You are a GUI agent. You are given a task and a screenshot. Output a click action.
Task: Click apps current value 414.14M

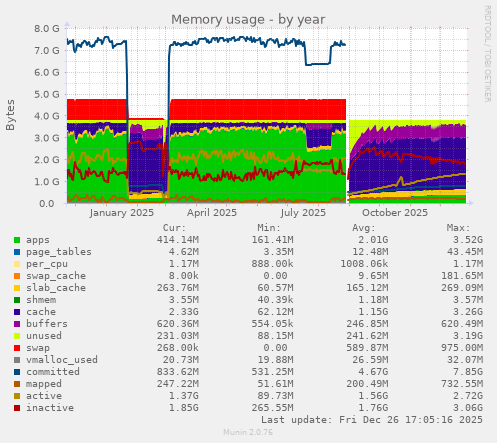pos(178,240)
